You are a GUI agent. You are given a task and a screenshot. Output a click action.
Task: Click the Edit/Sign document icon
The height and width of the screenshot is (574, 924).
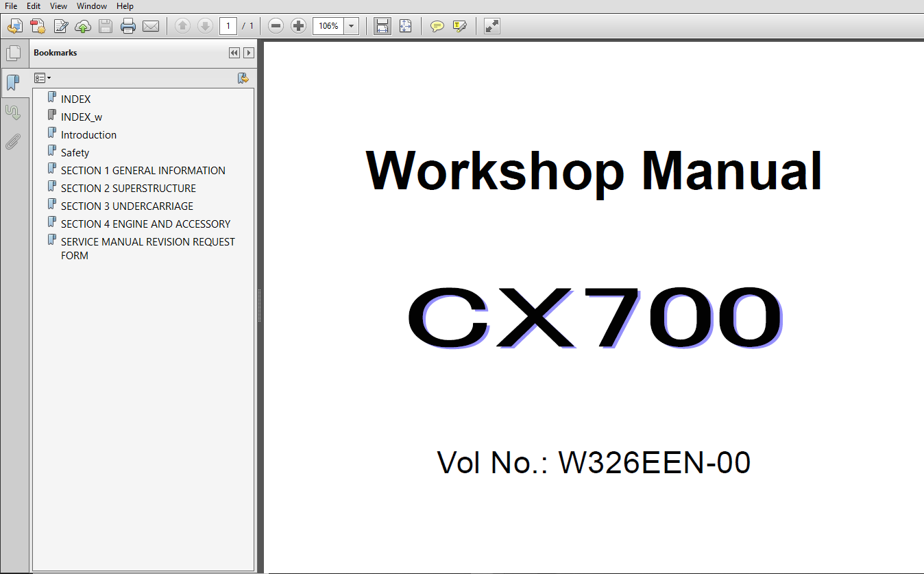[x=60, y=26]
